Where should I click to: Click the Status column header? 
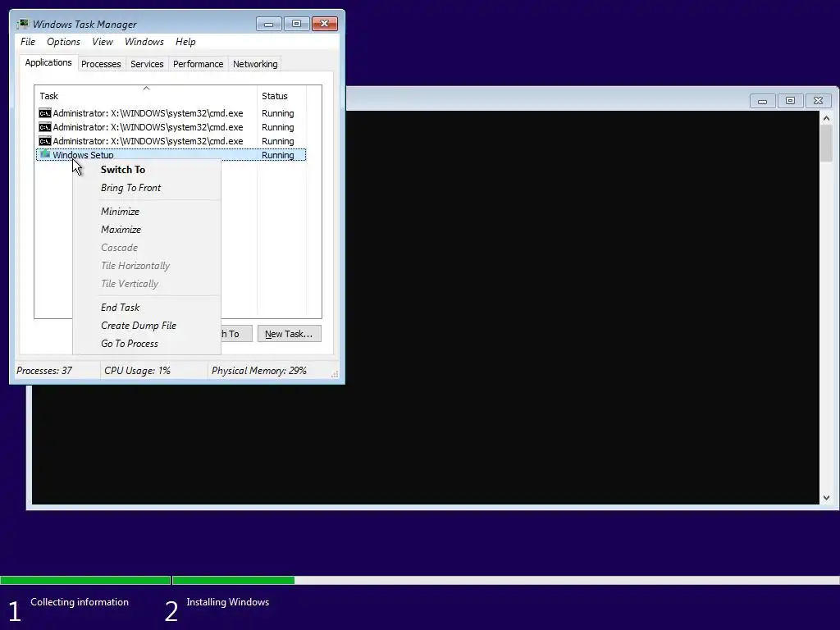(282, 96)
